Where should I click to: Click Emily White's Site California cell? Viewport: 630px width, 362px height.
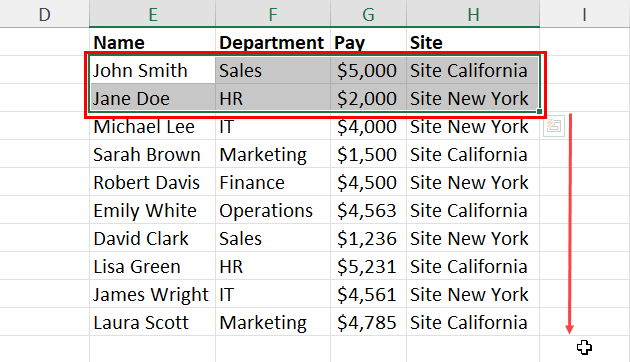coord(473,210)
